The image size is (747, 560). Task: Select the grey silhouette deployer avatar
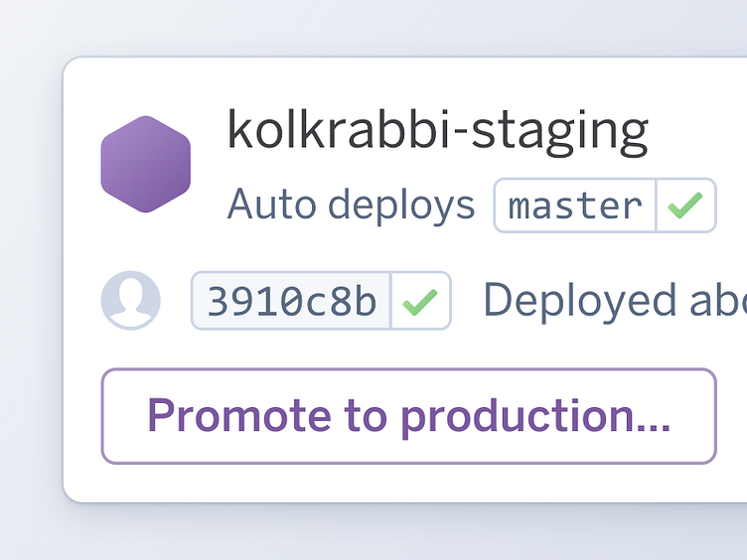pos(130,300)
